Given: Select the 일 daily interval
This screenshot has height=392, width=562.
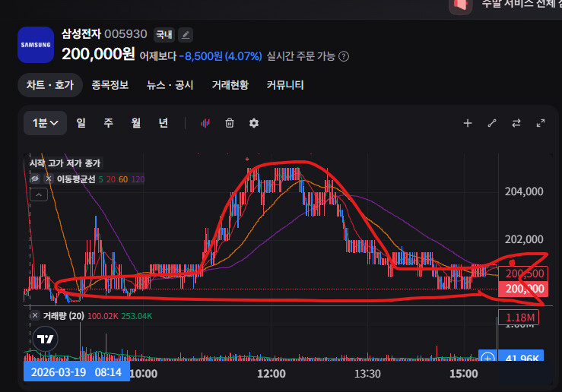Looking at the screenshot, I should [x=81, y=123].
